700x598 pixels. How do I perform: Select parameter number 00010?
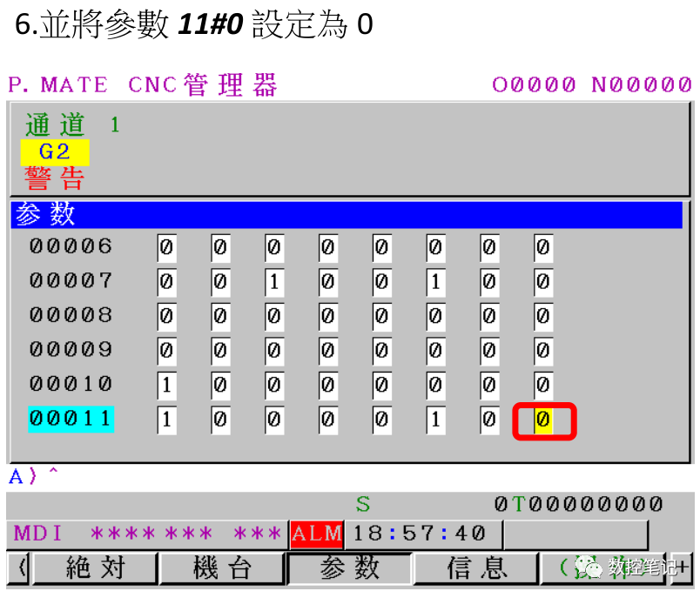tap(71, 384)
